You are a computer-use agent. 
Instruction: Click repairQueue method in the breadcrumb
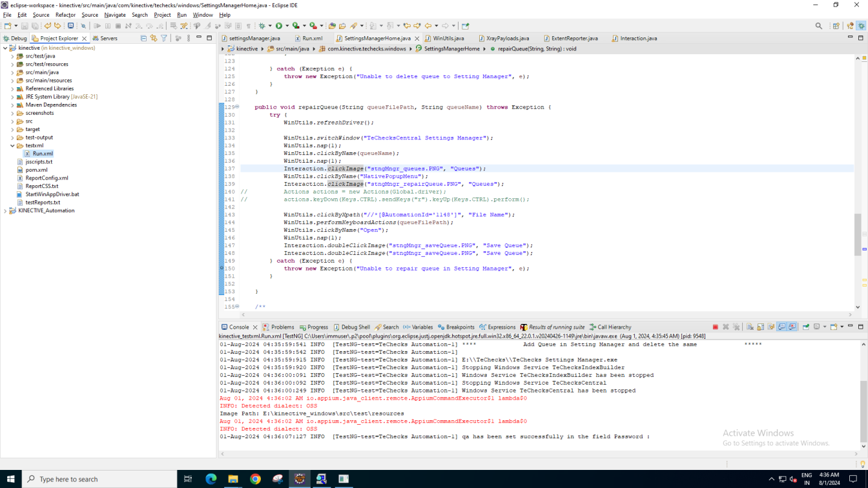pos(536,48)
